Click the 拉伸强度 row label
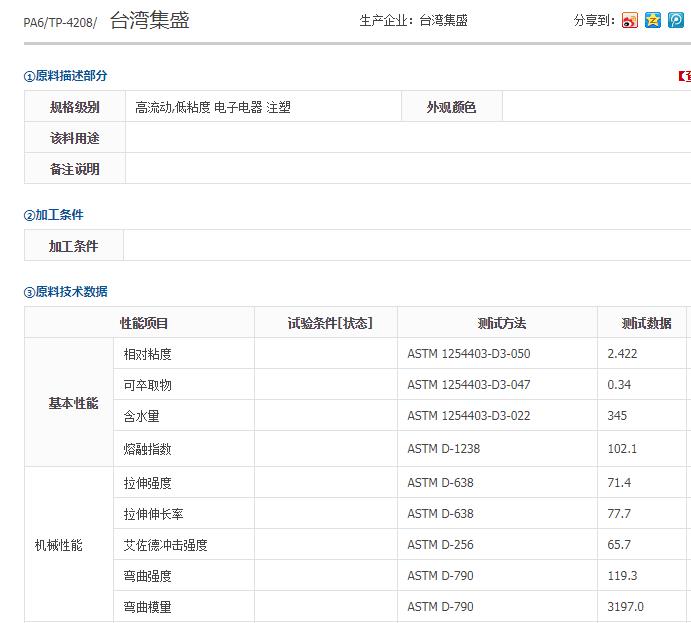The image size is (691, 623). 147,483
